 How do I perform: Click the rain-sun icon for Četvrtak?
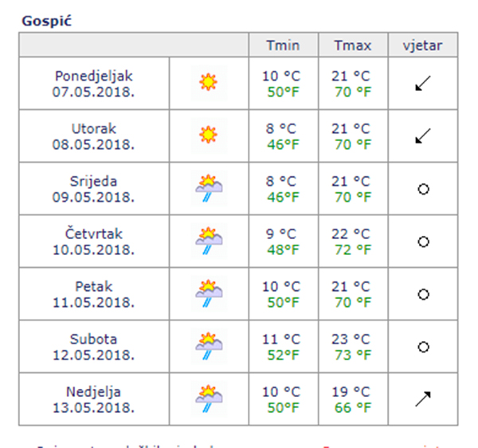click(209, 239)
